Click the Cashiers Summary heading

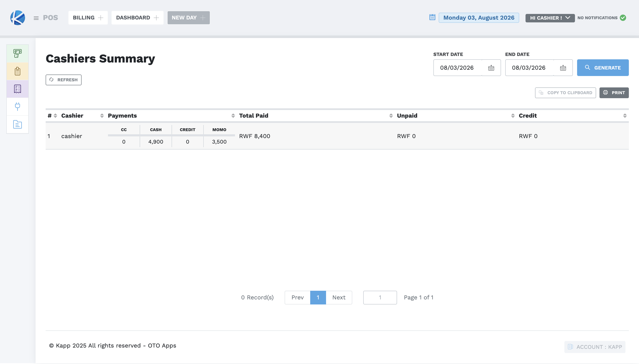pyautogui.click(x=100, y=59)
